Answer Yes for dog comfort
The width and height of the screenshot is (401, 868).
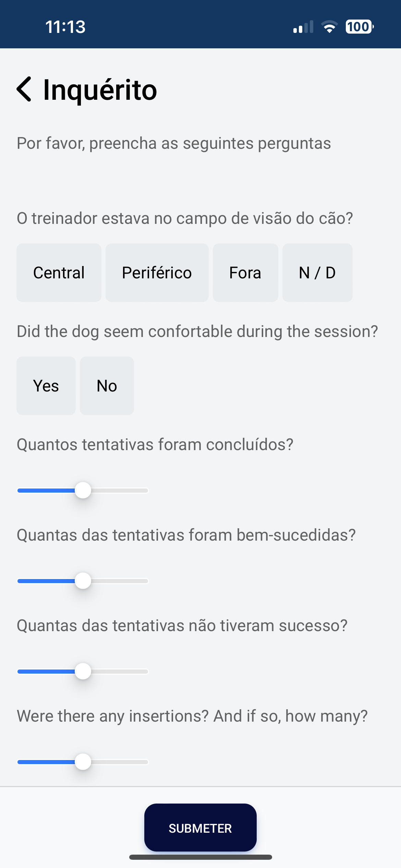[x=46, y=386]
